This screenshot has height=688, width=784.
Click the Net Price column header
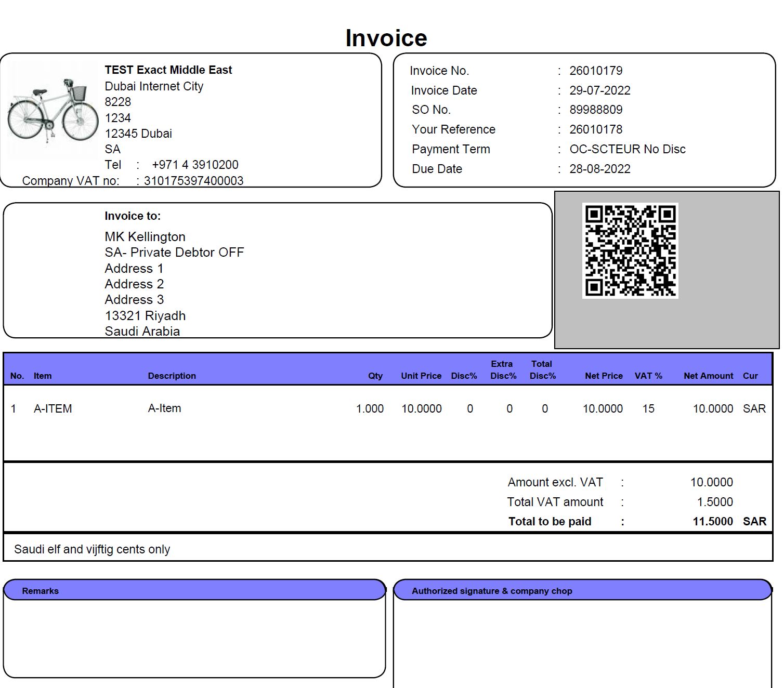coord(604,376)
